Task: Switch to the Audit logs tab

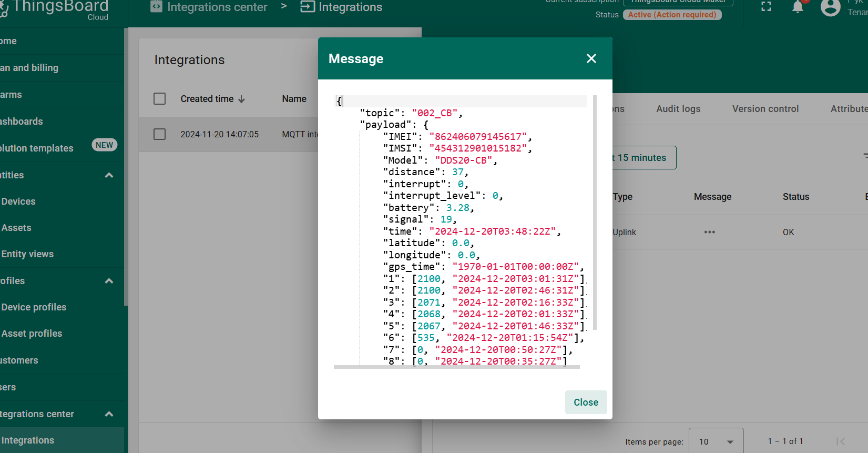Action: point(678,109)
